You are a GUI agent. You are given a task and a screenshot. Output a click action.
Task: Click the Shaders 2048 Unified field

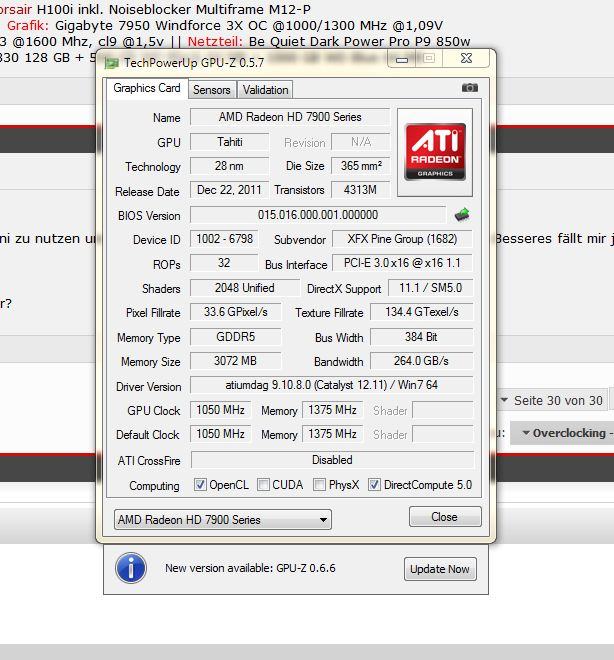click(245, 288)
